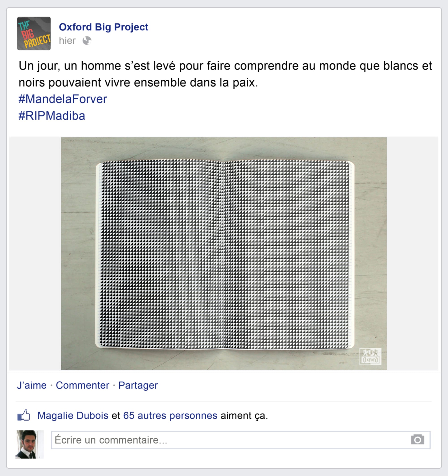The height and width of the screenshot is (476, 448).
Task: Click the grey area left of photo
Action: (35, 254)
